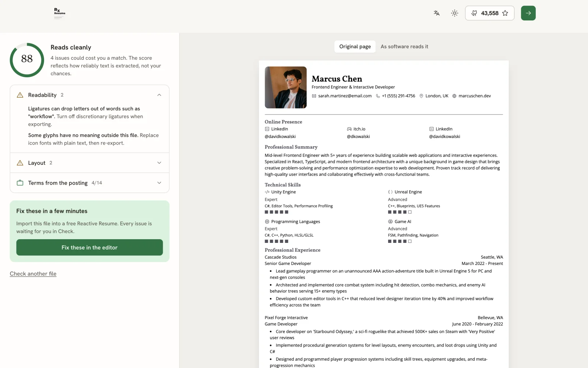This screenshot has width=588, height=368.
Task: Click the email envelope icon in resume
Action: [314, 96]
